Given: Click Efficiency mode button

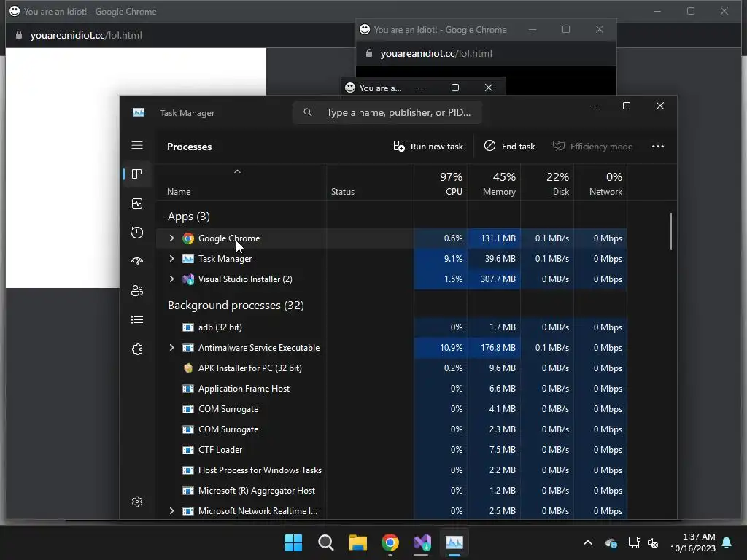Looking at the screenshot, I should pyautogui.click(x=592, y=146).
